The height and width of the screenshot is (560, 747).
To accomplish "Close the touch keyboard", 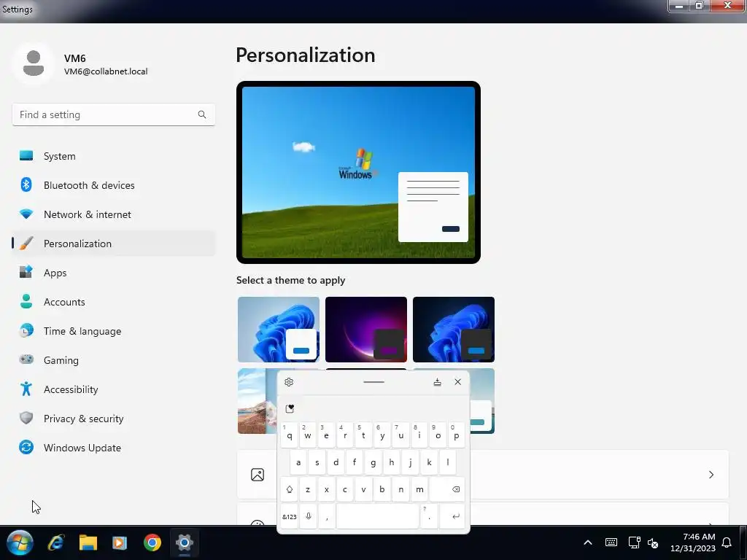I will pyautogui.click(x=458, y=382).
